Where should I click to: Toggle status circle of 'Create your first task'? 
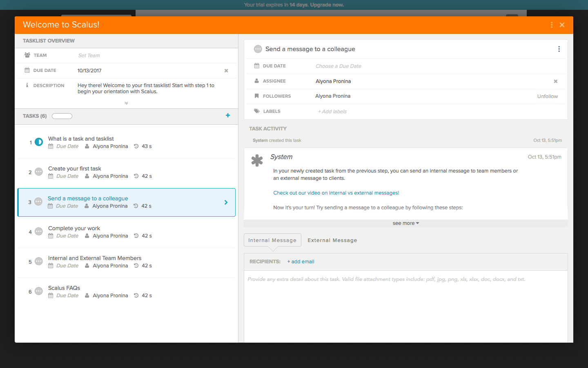(x=39, y=172)
